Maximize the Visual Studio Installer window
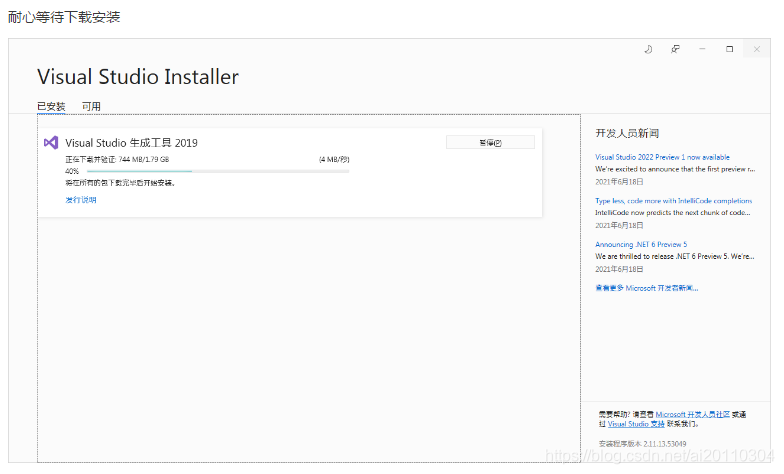Image resolution: width=784 pixels, height=474 pixels. coord(730,49)
